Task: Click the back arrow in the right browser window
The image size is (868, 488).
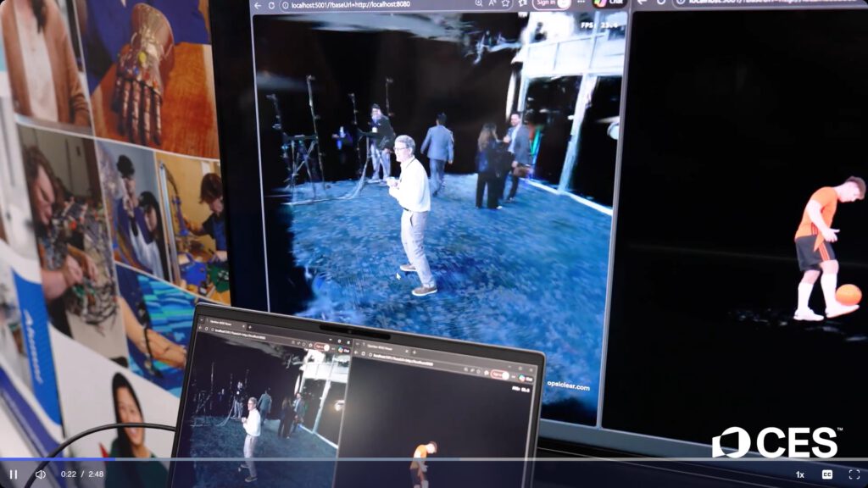Action: point(642,3)
